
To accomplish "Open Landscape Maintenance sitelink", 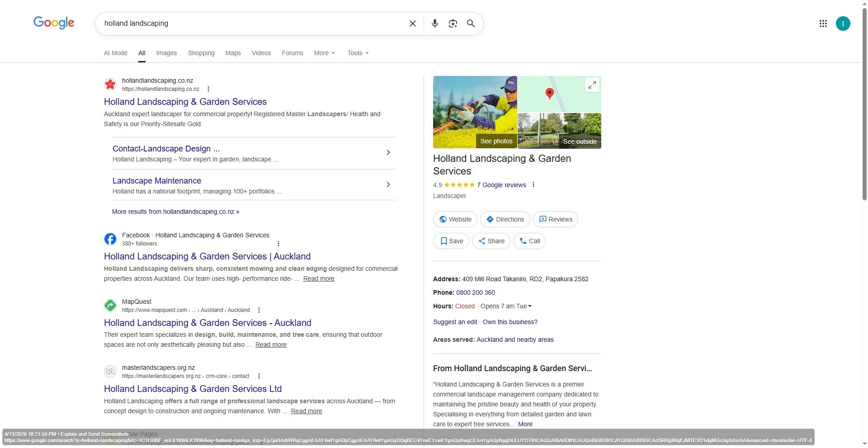I will pos(157,181).
